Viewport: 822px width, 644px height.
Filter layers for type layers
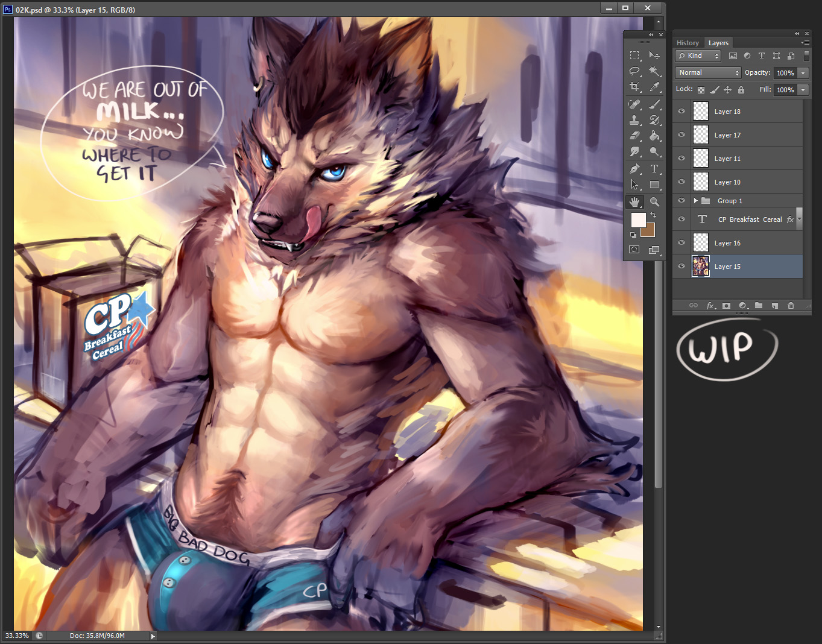[762, 55]
